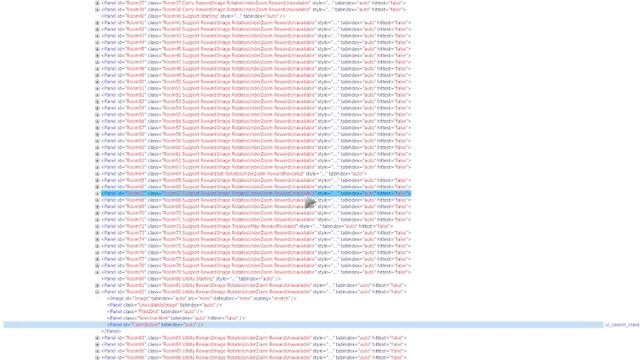Viewport: 640px width, 360px height.
Task: Select the closing Panel tag under Room82
Action: [x=111, y=331]
